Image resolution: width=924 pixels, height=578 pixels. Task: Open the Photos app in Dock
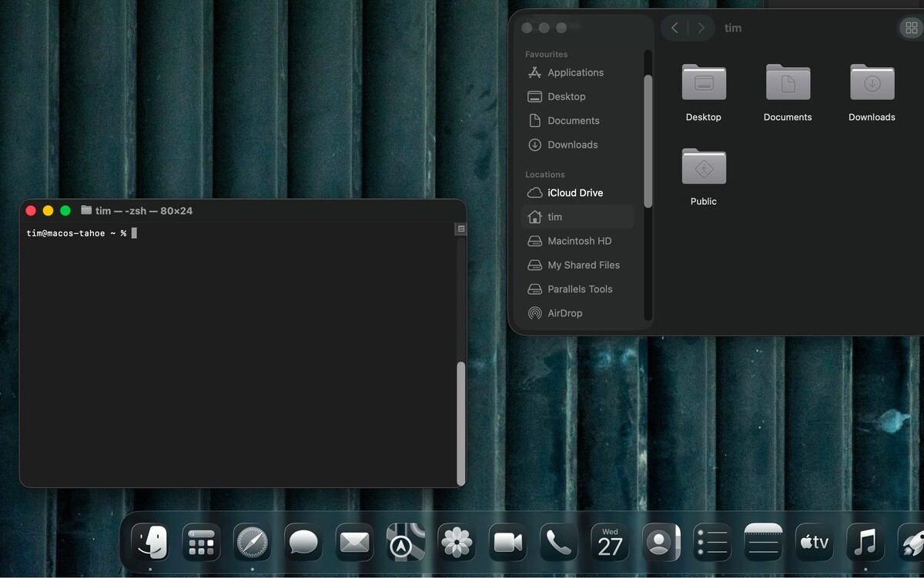point(457,543)
